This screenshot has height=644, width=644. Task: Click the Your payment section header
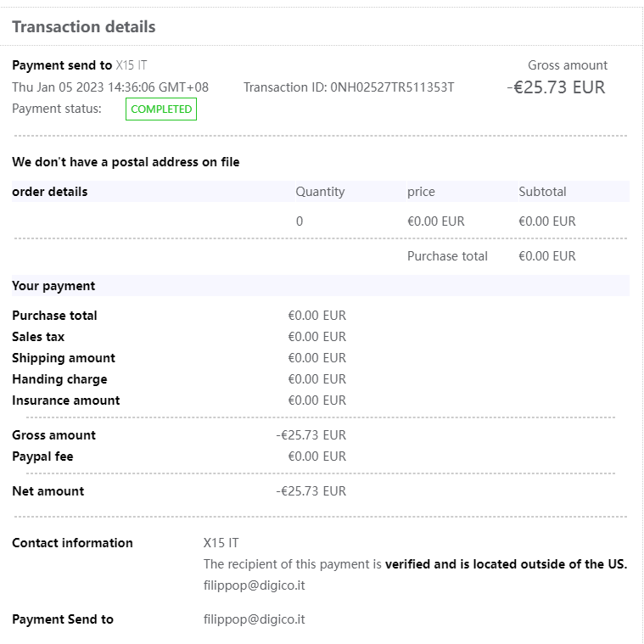point(53,286)
